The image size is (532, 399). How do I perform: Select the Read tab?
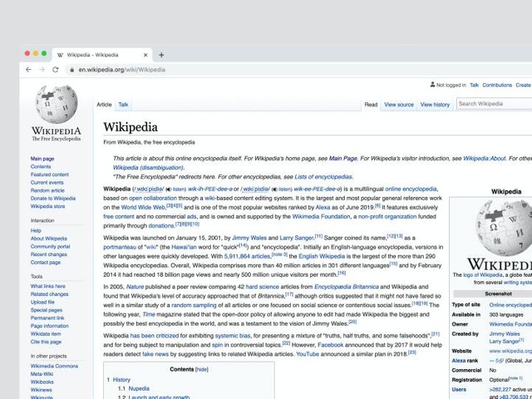coord(371,105)
